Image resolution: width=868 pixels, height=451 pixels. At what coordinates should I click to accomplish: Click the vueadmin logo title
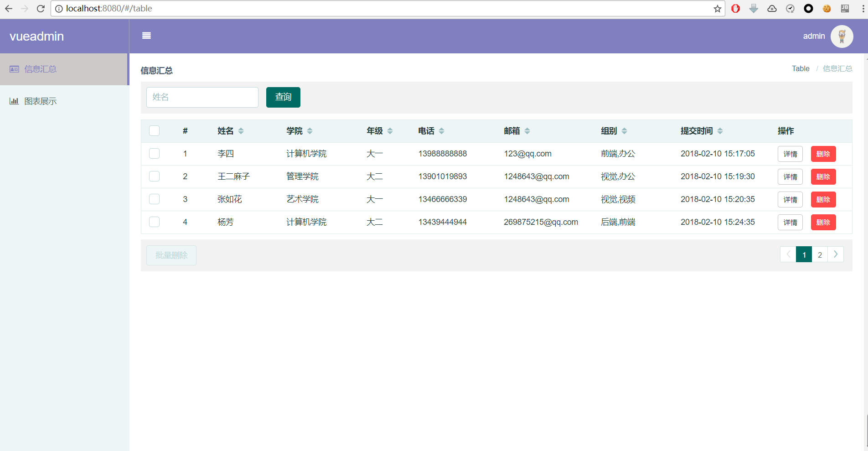[x=37, y=36]
